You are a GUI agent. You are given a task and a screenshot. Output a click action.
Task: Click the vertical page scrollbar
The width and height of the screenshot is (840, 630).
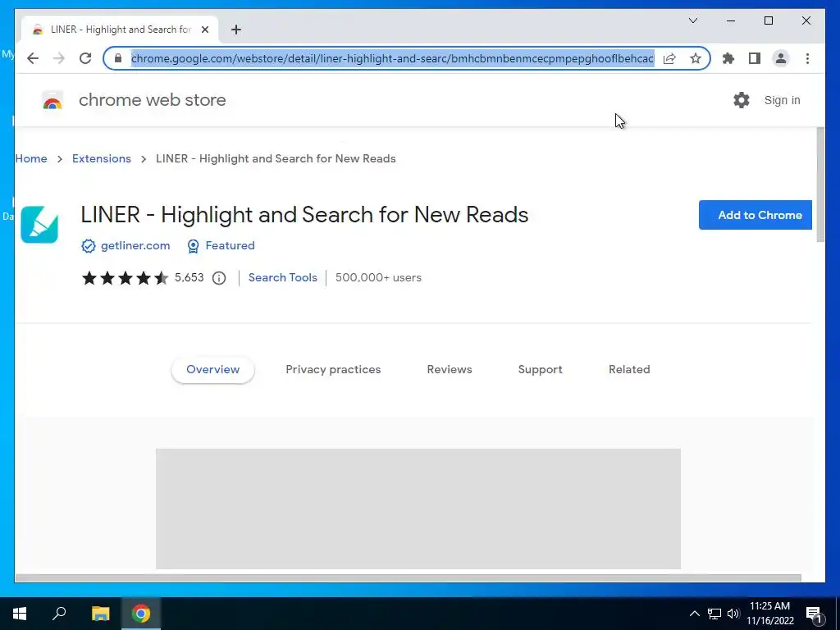[820, 185]
